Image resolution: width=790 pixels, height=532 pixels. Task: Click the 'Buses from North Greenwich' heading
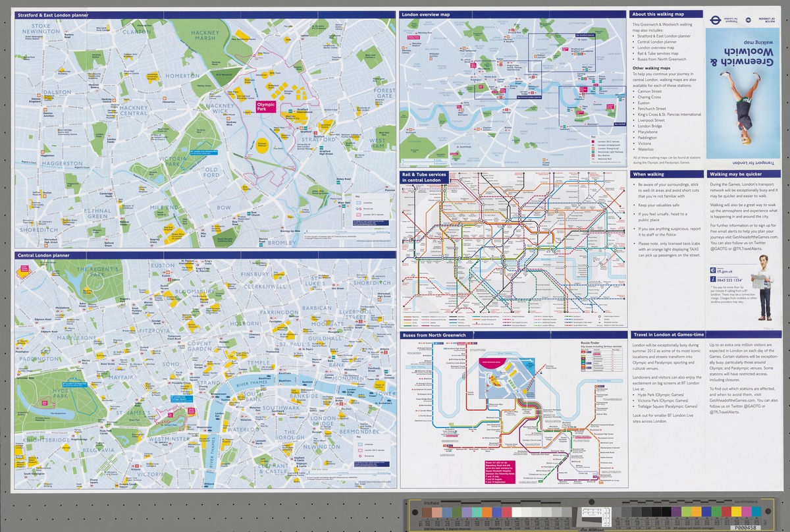click(x=434, y=335)
